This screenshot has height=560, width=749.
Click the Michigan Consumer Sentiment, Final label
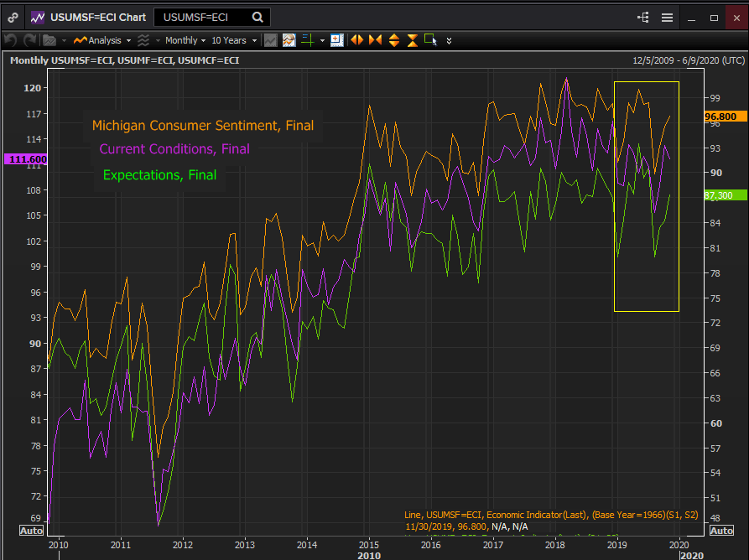click(x=202, y=126)
